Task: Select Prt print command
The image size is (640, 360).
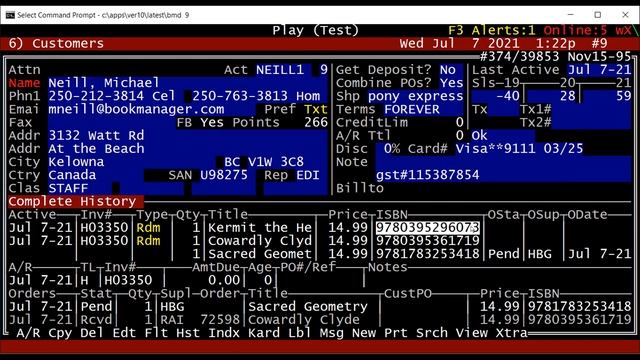Action: click(396, 333)
